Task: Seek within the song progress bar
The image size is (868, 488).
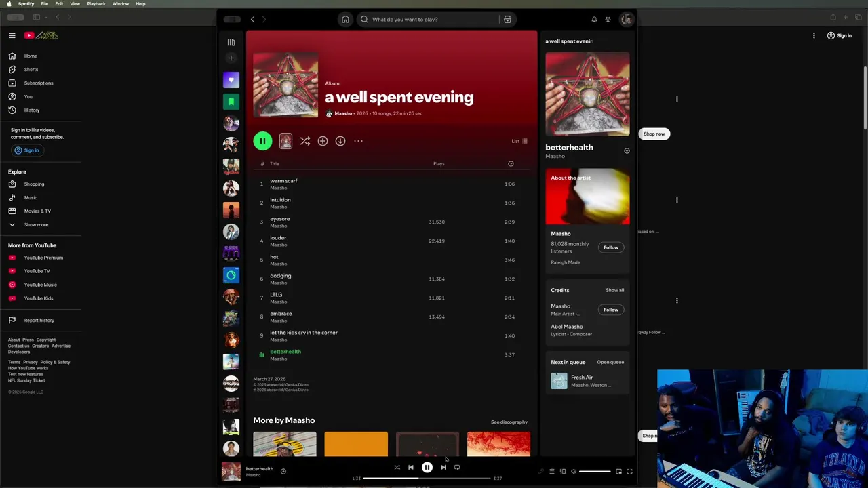Action: point(427,478)
